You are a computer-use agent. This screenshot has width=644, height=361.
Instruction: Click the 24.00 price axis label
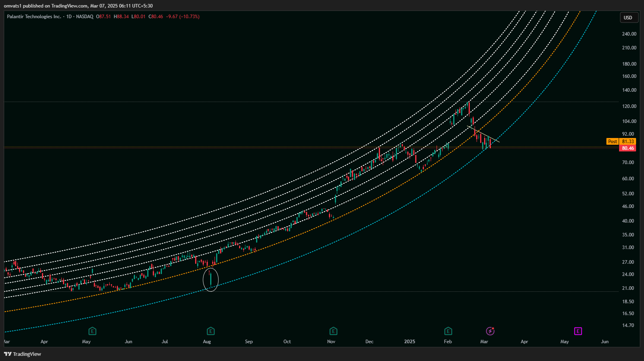[x=628, y=274]
